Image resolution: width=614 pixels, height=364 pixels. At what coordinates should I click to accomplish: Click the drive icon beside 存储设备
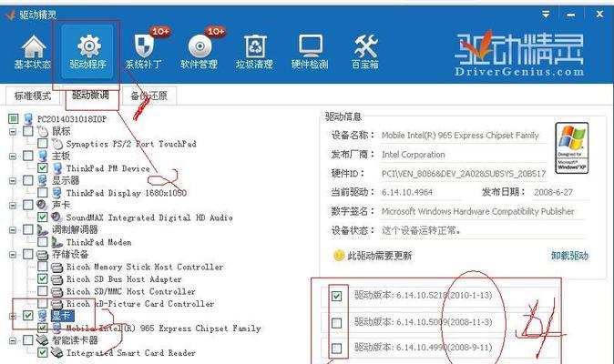(x=42, y=255)
